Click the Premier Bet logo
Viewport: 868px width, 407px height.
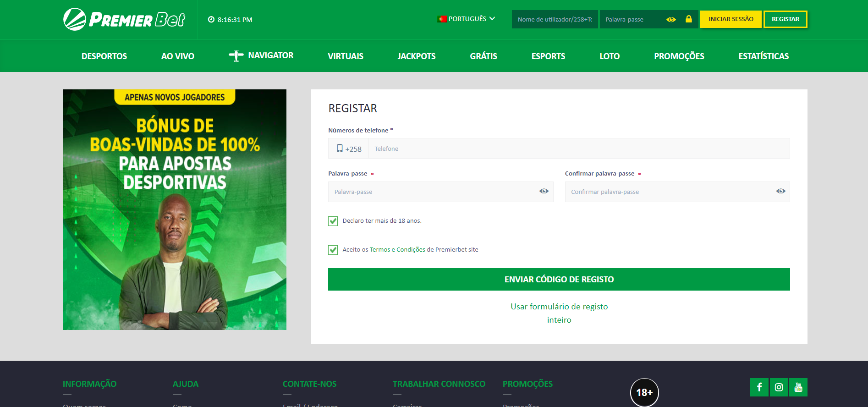[x=124, y=19]
